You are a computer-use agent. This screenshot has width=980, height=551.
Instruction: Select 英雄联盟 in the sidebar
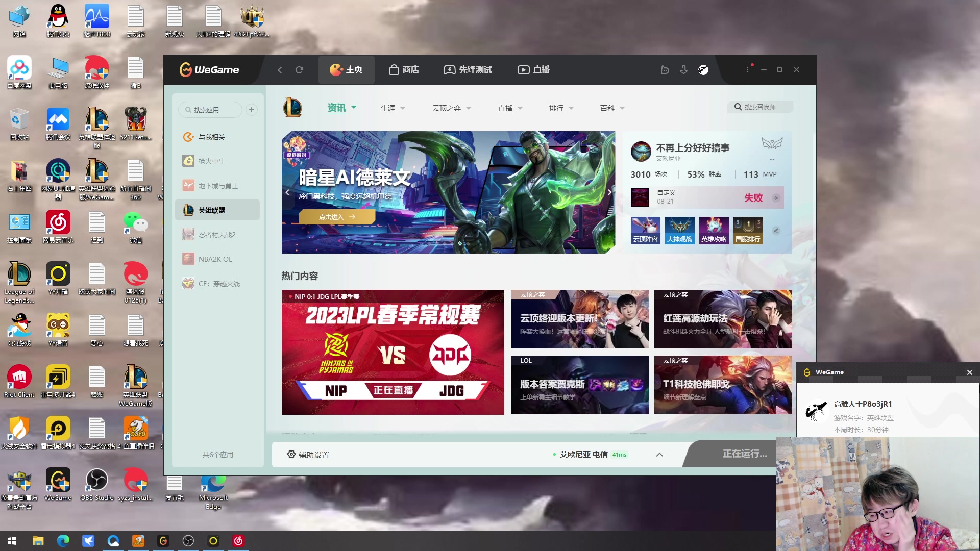click(217, 210)
